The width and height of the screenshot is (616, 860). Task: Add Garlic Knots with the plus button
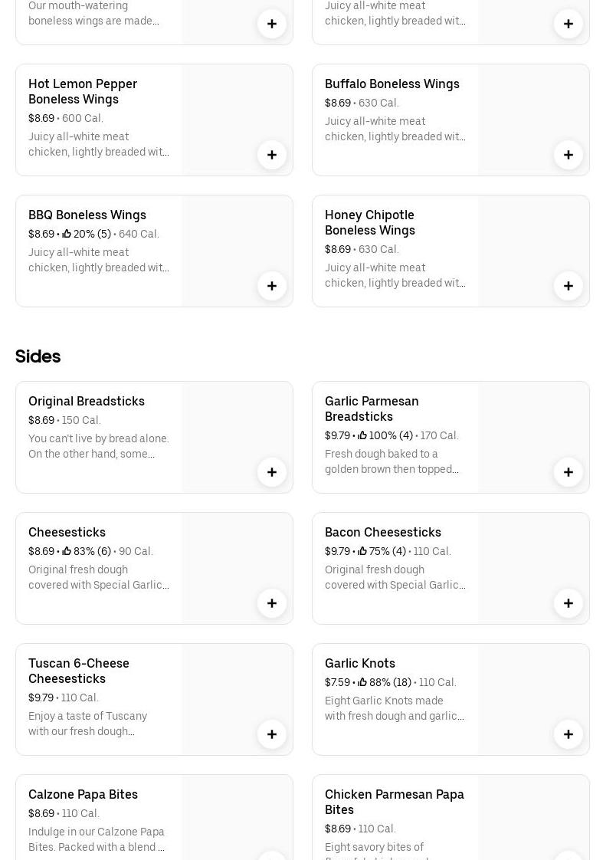[568, 734]
